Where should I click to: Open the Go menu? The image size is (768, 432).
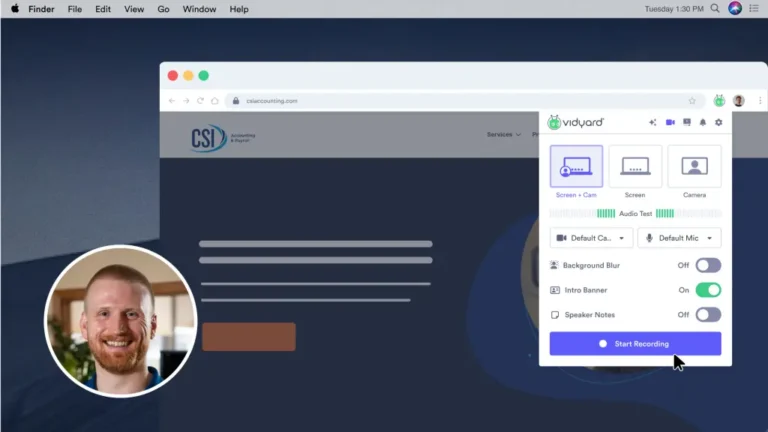click(163, 9)
